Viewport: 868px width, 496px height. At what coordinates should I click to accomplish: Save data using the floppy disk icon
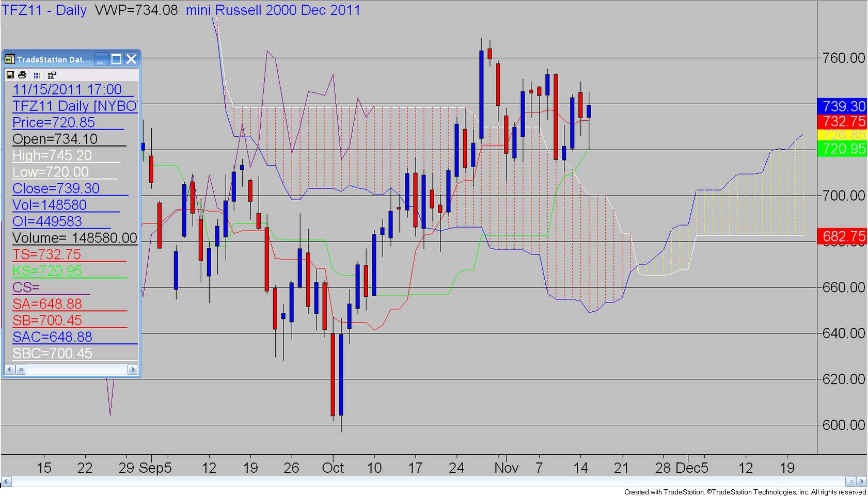coord(10,75)
